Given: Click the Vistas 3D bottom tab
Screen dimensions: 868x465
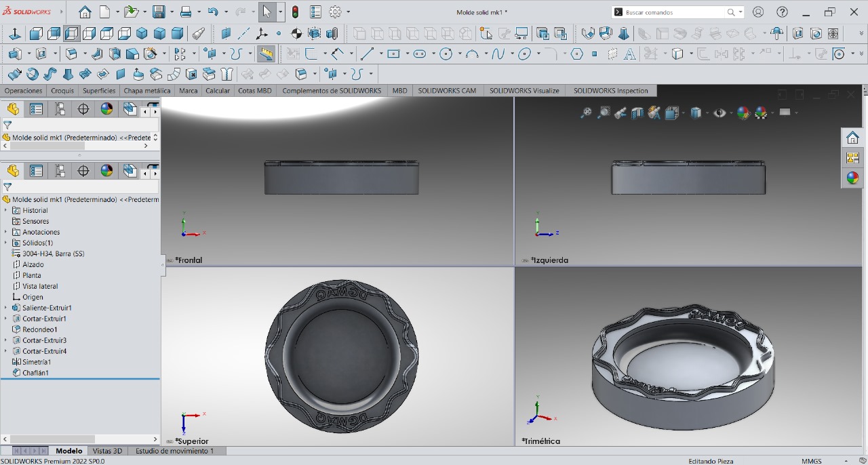Looking at the screenshot, I should (107, 451).
